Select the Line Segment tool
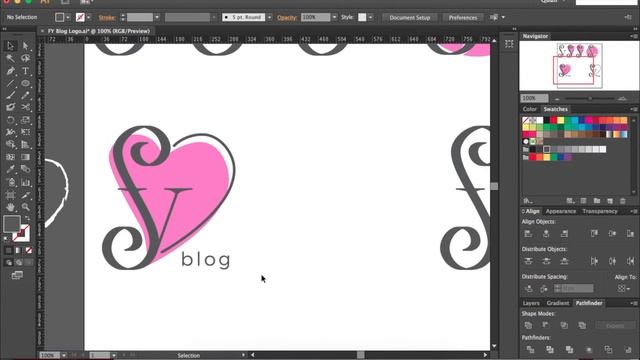The width and height of the screenshot is (640, 360). (10, 83)
